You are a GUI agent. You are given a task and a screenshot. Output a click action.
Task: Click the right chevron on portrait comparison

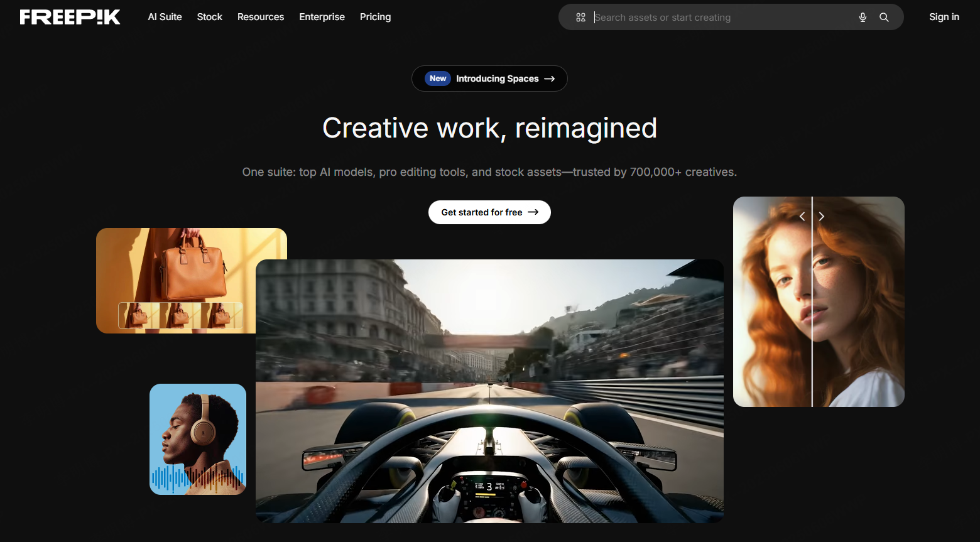[821, 217]
